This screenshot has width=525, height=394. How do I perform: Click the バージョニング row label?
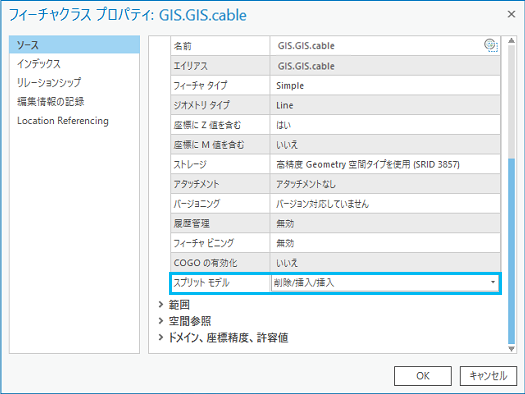(x=197, y=204)
